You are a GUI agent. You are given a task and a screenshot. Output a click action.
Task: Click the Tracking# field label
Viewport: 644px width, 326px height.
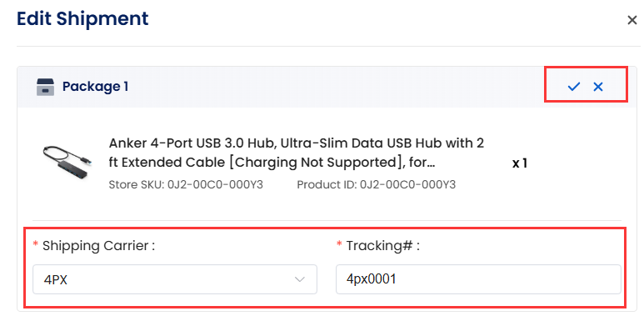tap(382, 246)
